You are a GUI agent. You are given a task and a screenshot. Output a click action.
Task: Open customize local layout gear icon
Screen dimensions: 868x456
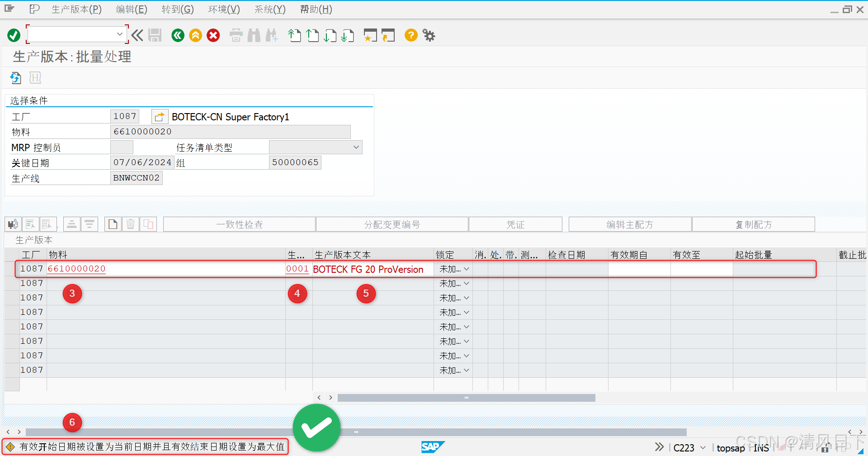429,35
